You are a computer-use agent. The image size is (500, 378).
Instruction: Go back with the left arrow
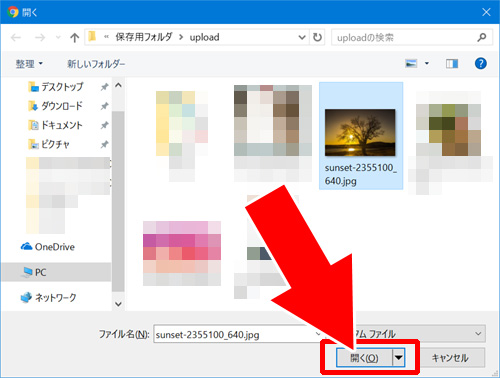click(16, 37)
